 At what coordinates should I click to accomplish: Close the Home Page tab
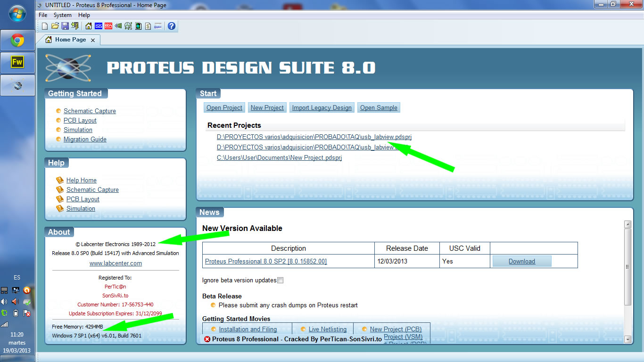pos(93,40)
